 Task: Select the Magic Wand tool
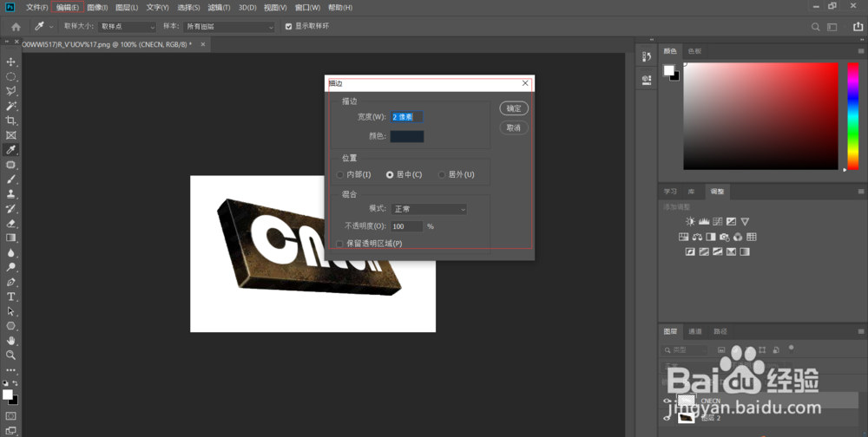click(x=10, y=106)
